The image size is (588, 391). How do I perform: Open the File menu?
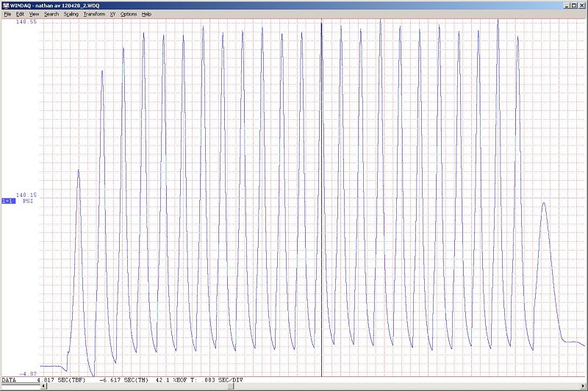pos(7,14)
